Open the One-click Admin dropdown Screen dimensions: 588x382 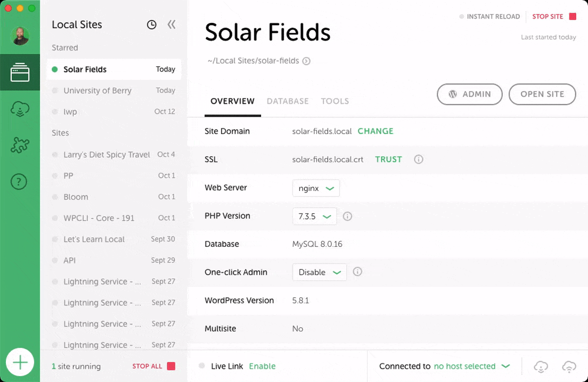[319, 272]
